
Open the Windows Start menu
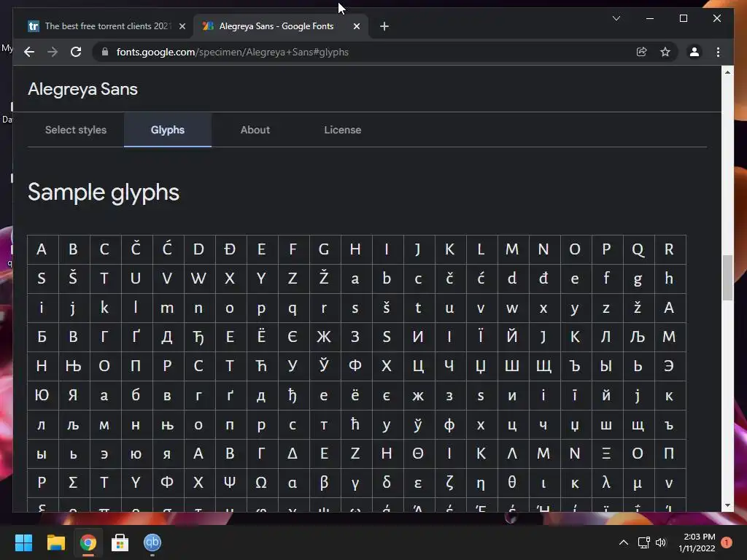tap(23, 542)
